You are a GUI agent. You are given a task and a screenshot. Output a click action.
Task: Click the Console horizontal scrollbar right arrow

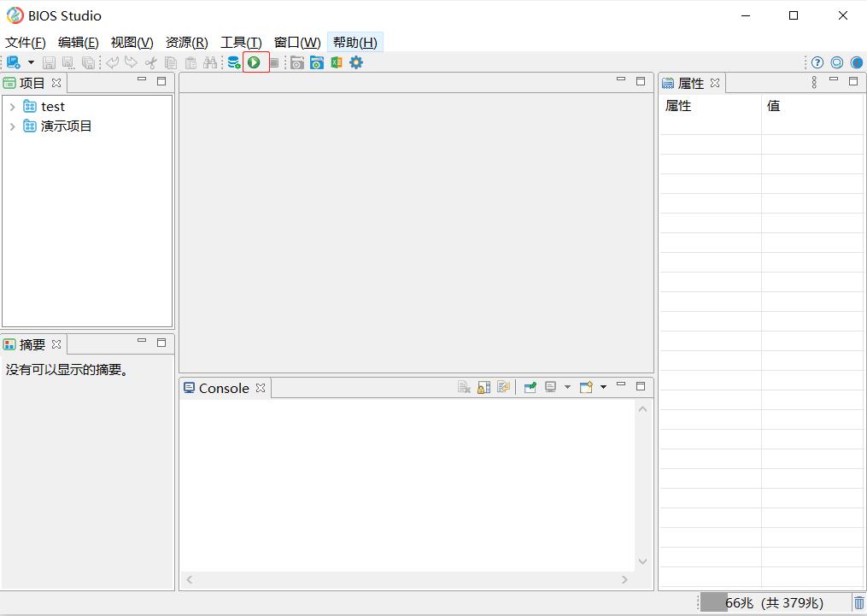click(624, 579)
